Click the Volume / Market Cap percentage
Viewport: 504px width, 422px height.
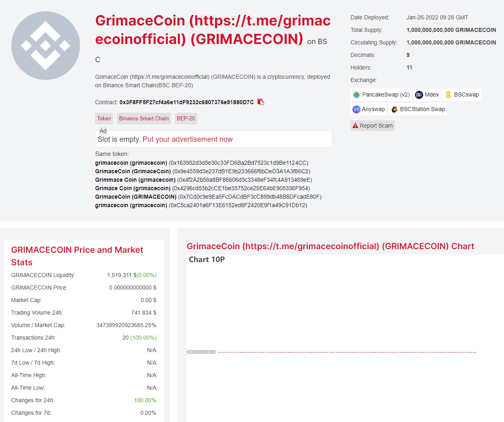[x=126, y=325]
